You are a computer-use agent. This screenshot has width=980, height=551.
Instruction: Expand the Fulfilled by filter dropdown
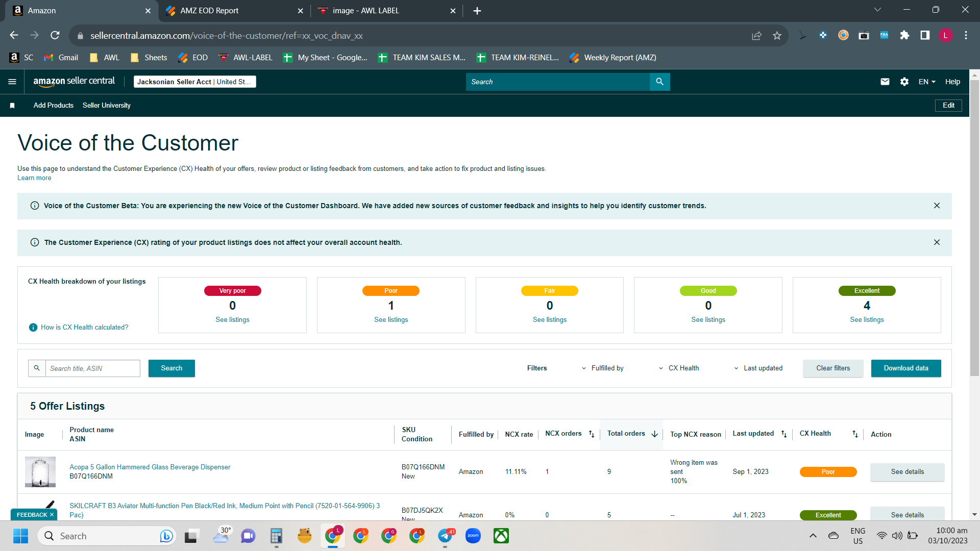pyautogui.click(x=602, y=368)
